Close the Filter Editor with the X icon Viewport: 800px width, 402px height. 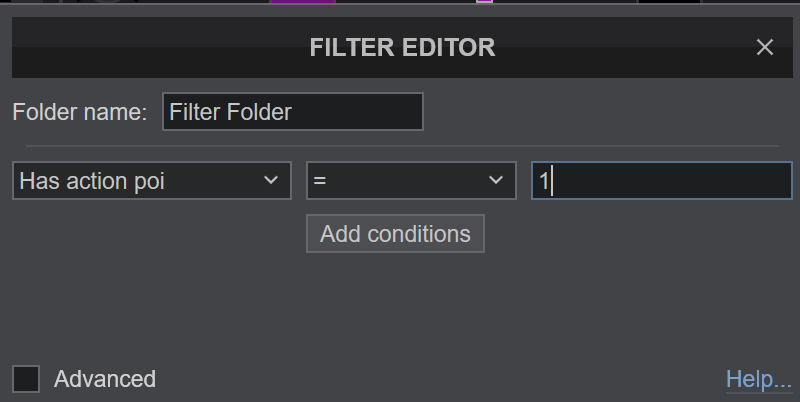(764, 47)
